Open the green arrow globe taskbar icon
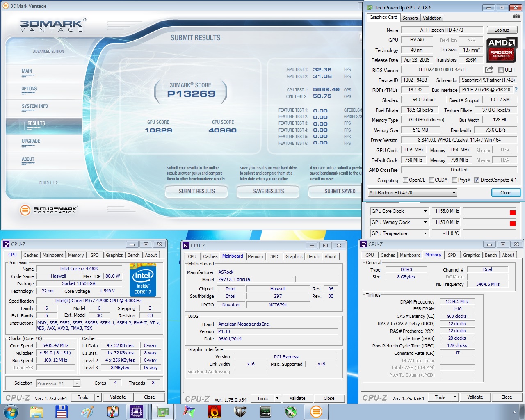This screenshot has width=525, height=420. [291, 412]
